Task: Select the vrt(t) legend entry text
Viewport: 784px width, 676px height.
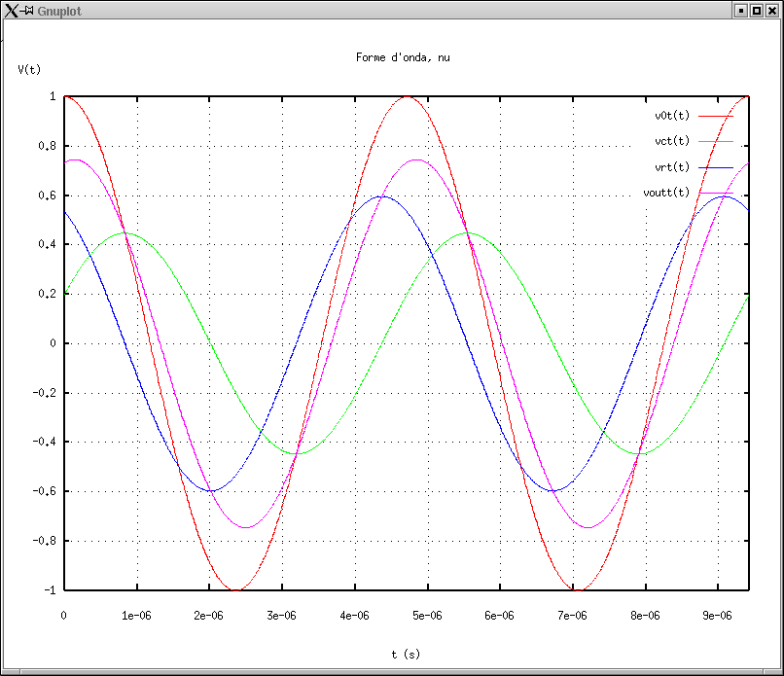Action: tap(671, 166)
